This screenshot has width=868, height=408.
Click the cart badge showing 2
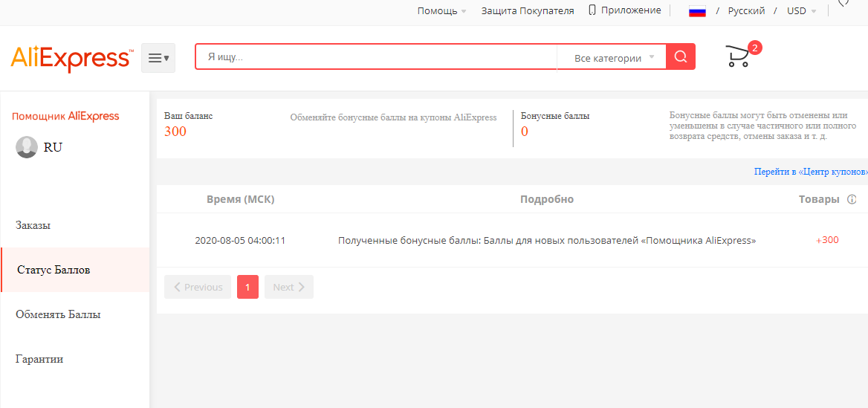click(754, 48)
